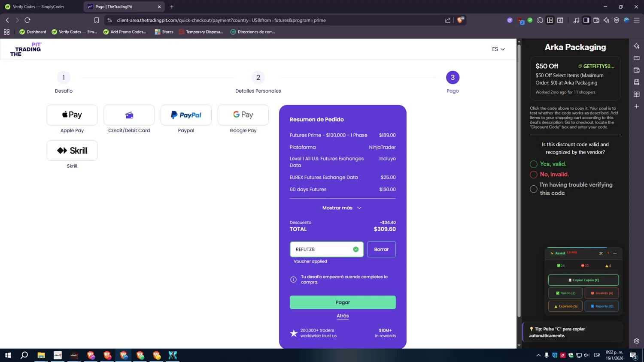Open Brave VPN shield icon
Viewport: 644px width, 362px height.
click(x=617, y=20)
